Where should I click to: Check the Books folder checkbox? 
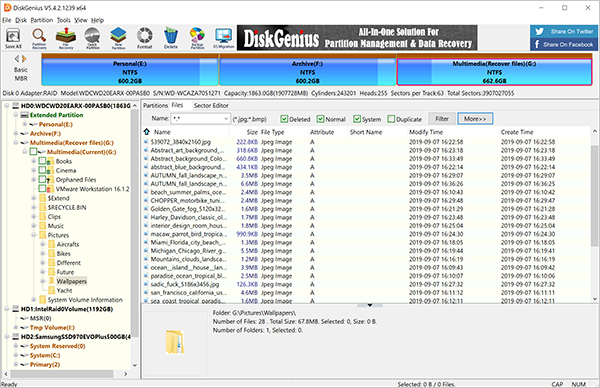click(42, 161)
